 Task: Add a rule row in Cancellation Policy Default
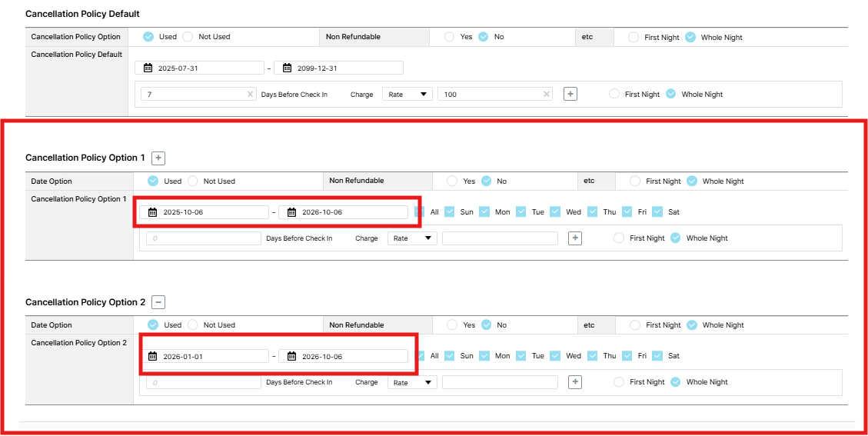coord(570,94)
